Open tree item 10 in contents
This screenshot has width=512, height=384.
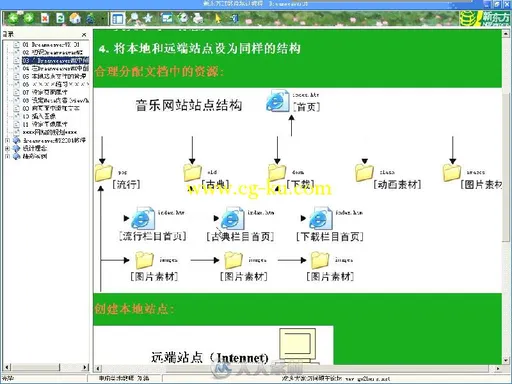39,116
